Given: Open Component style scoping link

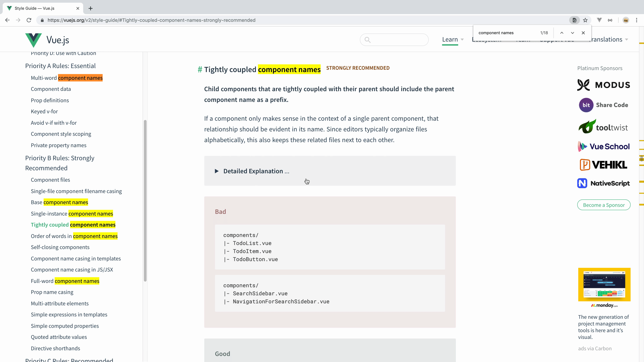Looking at the screenshot, I should pos(61,134).
